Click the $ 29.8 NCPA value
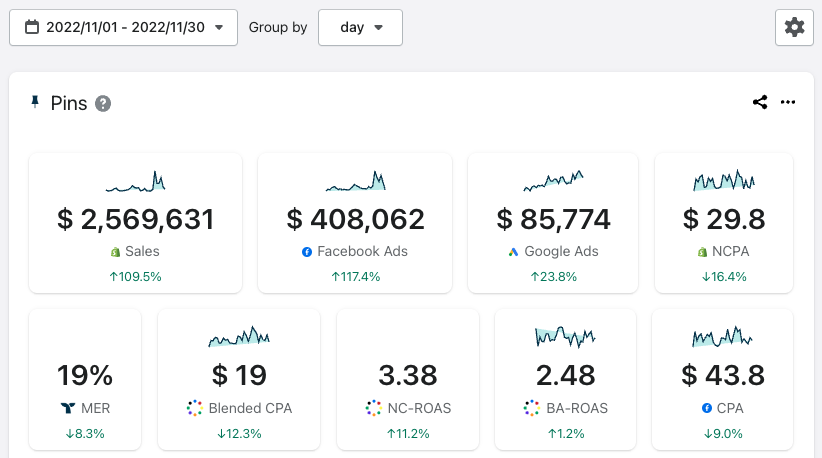Image resolution: width=822 pixels, height=458 pixels. pos(724,220)
